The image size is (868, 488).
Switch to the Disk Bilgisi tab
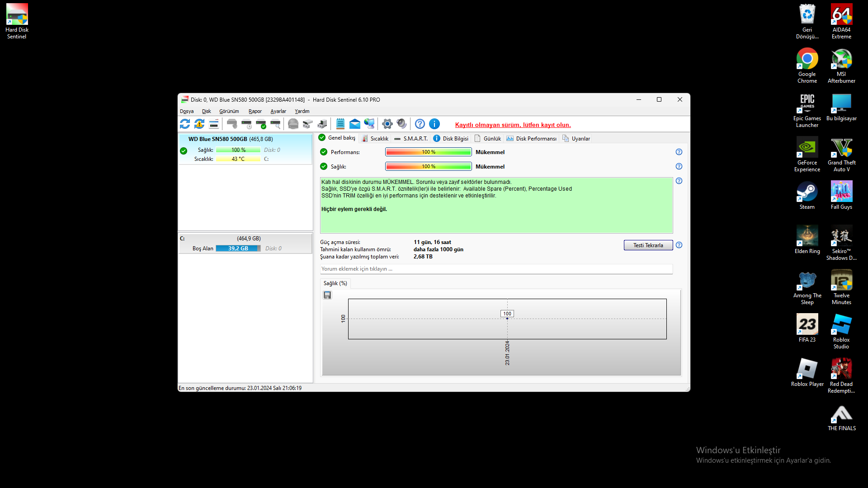[451, 139]
